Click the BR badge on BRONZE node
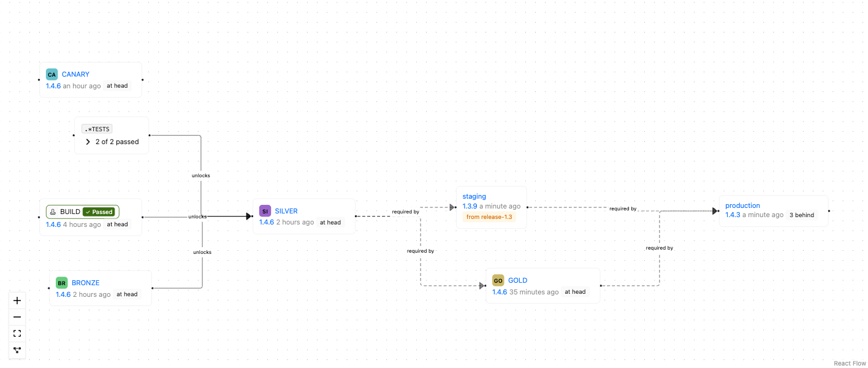 pyautogui.click(x=61, y=283)
